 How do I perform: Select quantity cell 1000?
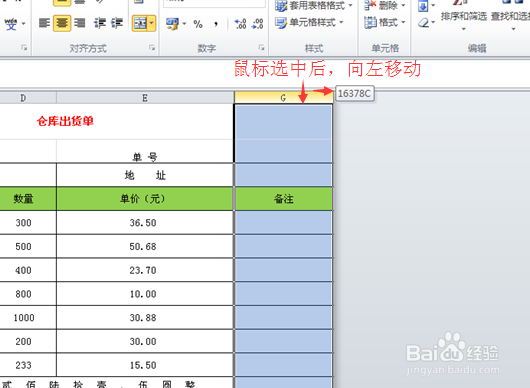(28, 317)
